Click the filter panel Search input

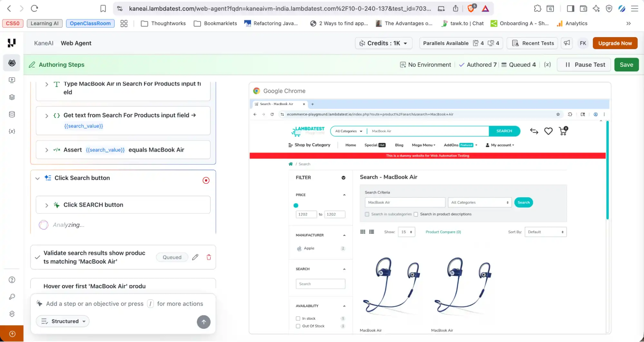pyautogui.click(x=320, y=284)
